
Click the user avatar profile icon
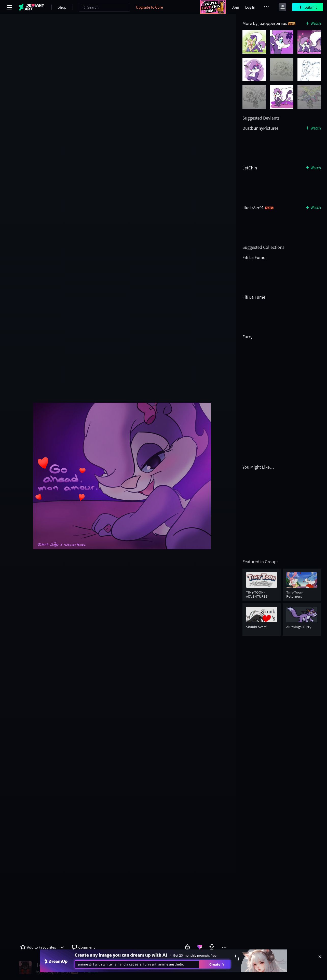click(282, 7)
